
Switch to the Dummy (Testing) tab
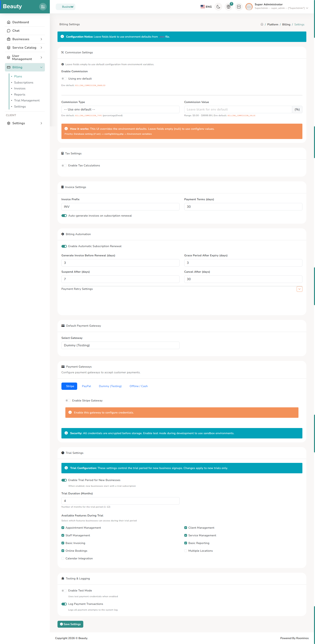(x=110, y=386)
